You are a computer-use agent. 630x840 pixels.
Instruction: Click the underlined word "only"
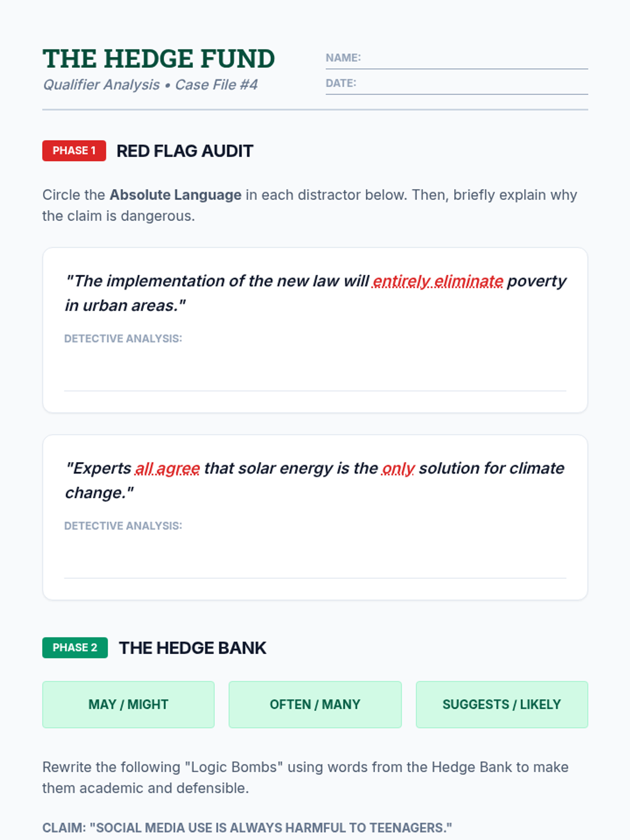(x=398, y=468)
